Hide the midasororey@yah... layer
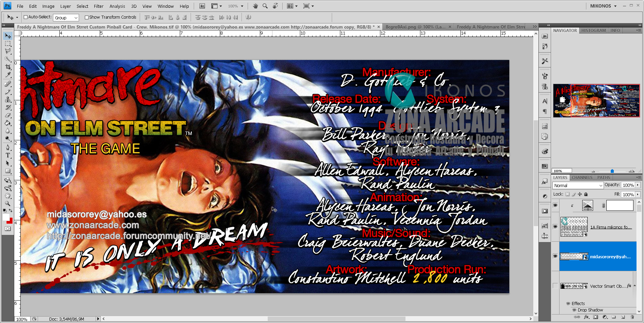Viewport: 644px width, 323px height. coord(555,256)
